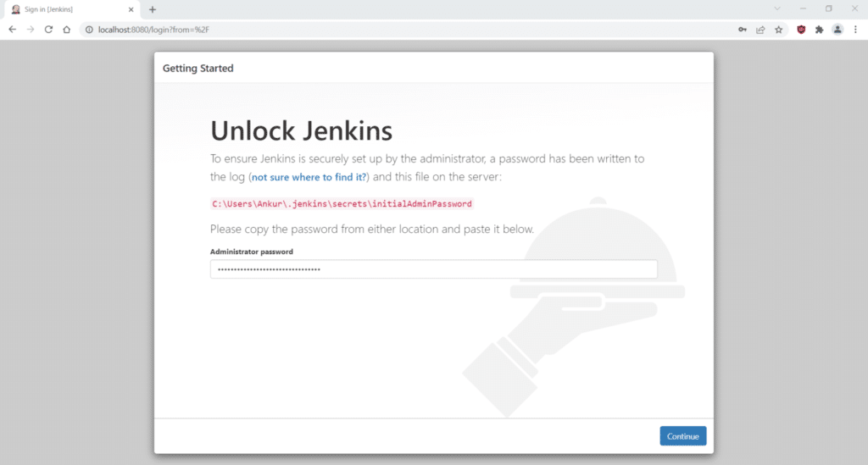The height and width of the screenshot is (465, 868).
Task: Click the 'Unlock Jenkins' heading
Action: click(x=301, y=131)
